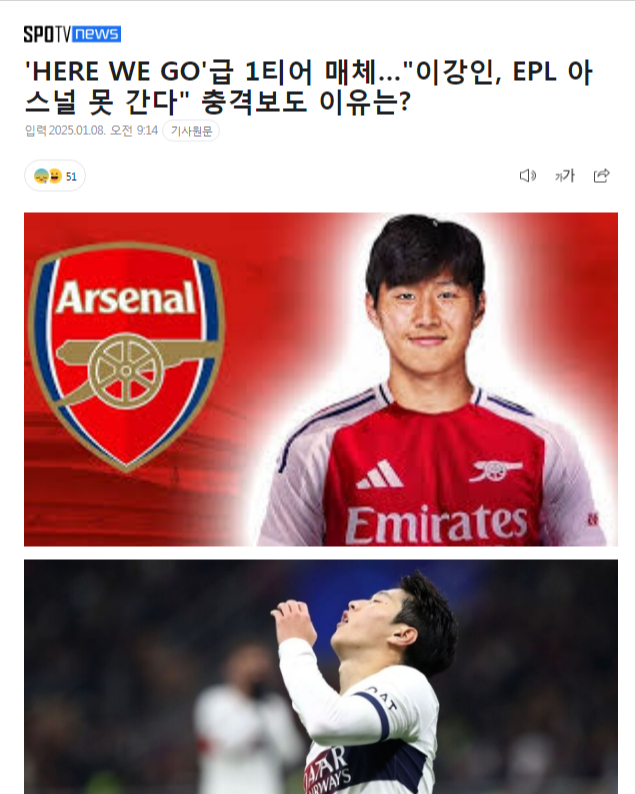
Task: Select the article headline text
Action: click(308, 86)
